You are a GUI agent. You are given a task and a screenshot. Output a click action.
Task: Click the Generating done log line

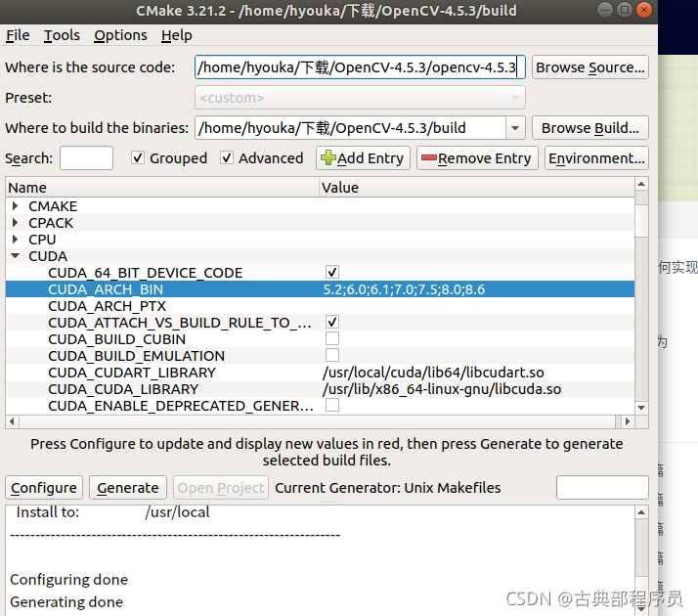tap(66, 602)
